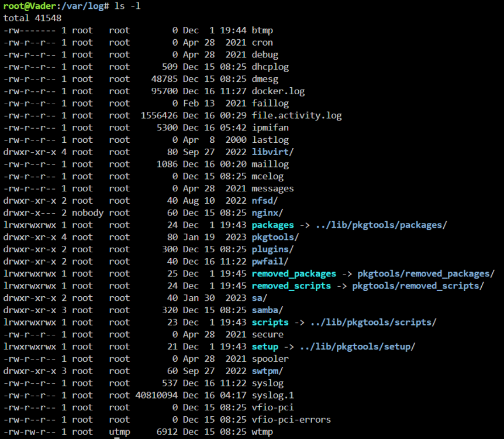Click the 'Apr 8 2000' date of lastlog
Image resolution: width=504 pixels, height=439 pixels.
215,140
